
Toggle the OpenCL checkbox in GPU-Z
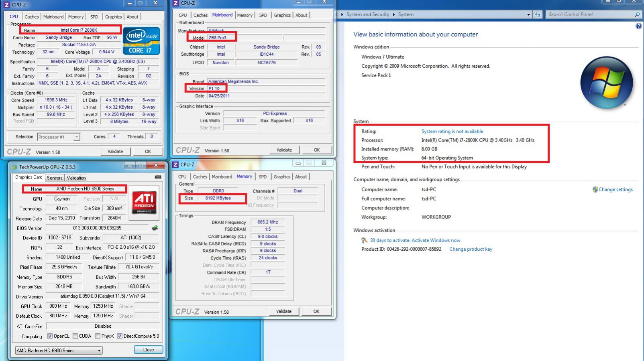[x=50, y=336]
